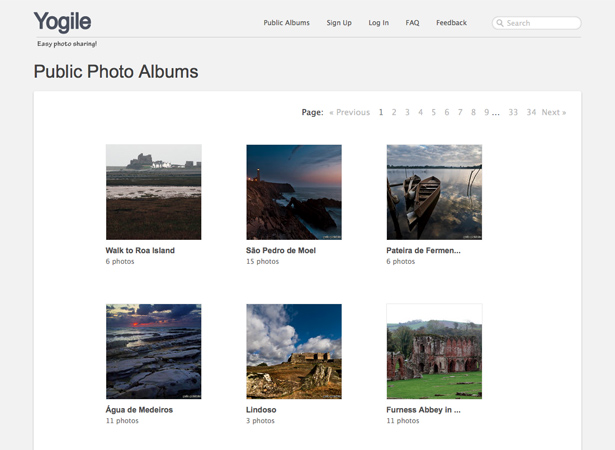Open the Sign Up page

(x=339, y=23)
